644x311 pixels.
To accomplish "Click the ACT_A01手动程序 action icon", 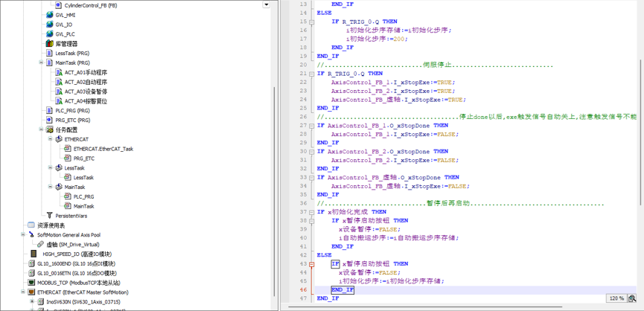I will (x=58, y=72).
